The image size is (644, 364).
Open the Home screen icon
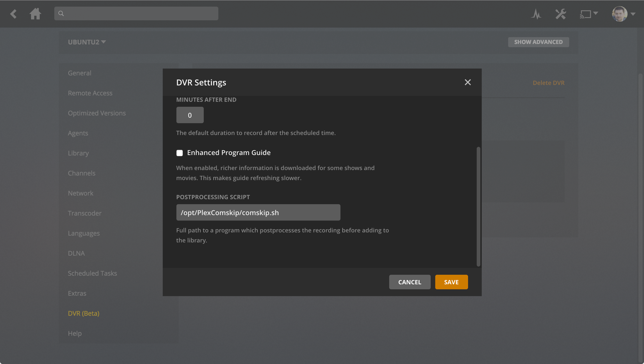tap(35, 14)
